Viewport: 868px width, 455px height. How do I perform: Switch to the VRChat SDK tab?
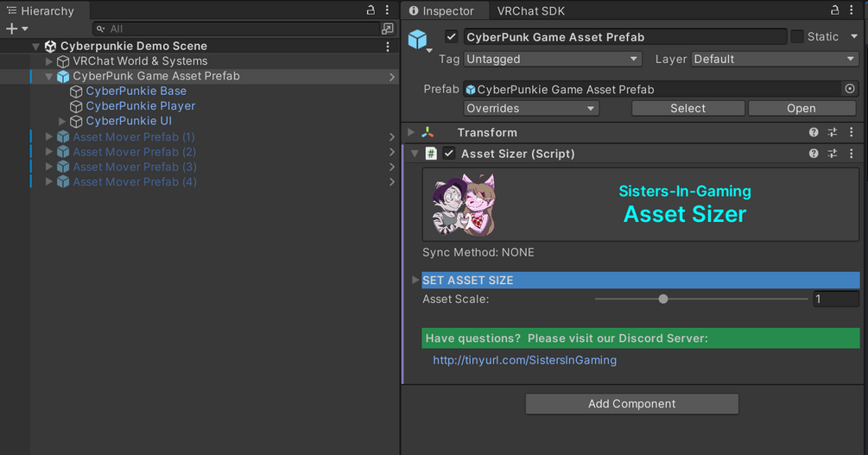pyautogui.click(x=530, y=11)
